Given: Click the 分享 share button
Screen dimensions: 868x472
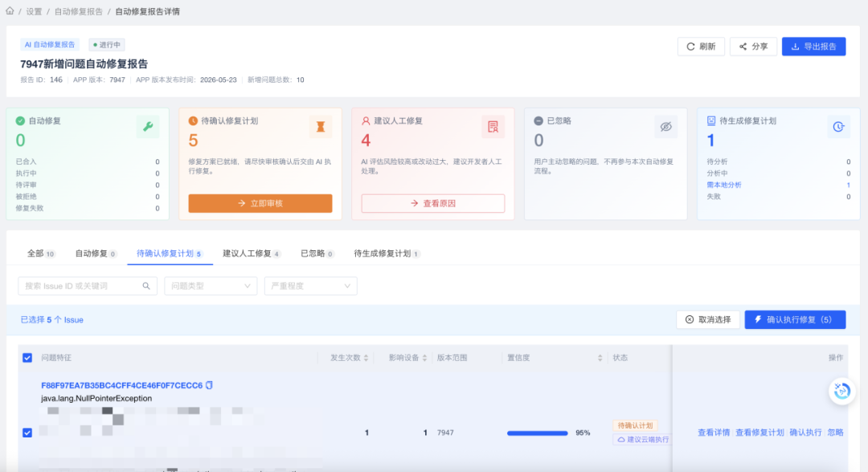Looking at the screenshot, I should (x=753, y=47).
